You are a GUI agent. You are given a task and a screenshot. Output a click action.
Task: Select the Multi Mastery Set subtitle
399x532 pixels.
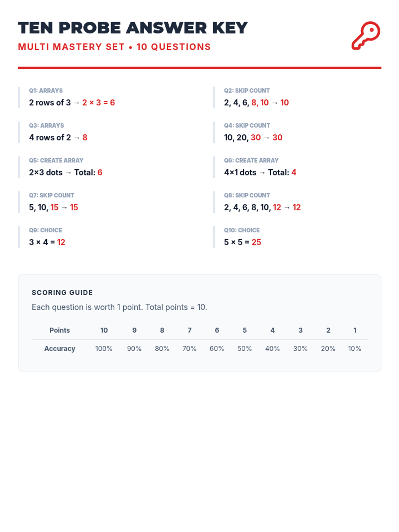[x=114, y=47]
